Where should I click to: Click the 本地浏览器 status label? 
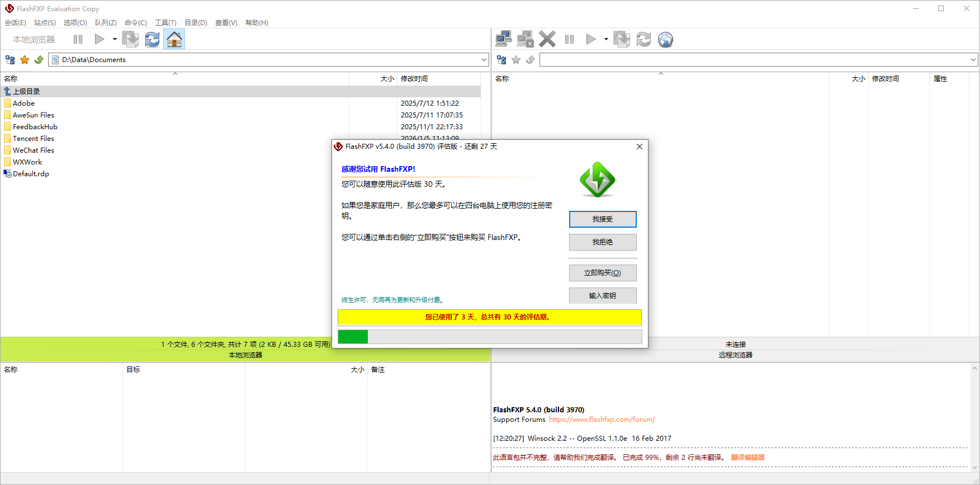coord(245,355)
